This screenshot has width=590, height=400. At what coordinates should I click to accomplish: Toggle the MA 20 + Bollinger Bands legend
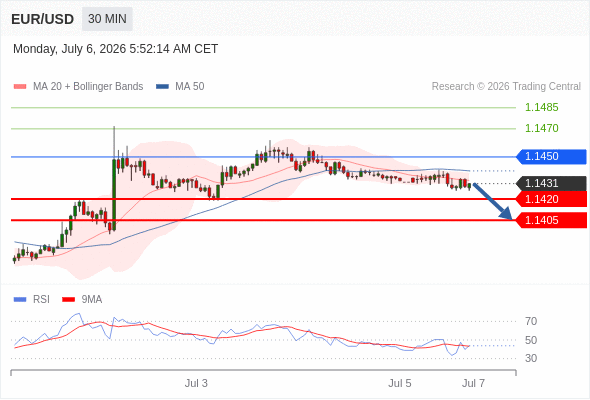[78, 87]
